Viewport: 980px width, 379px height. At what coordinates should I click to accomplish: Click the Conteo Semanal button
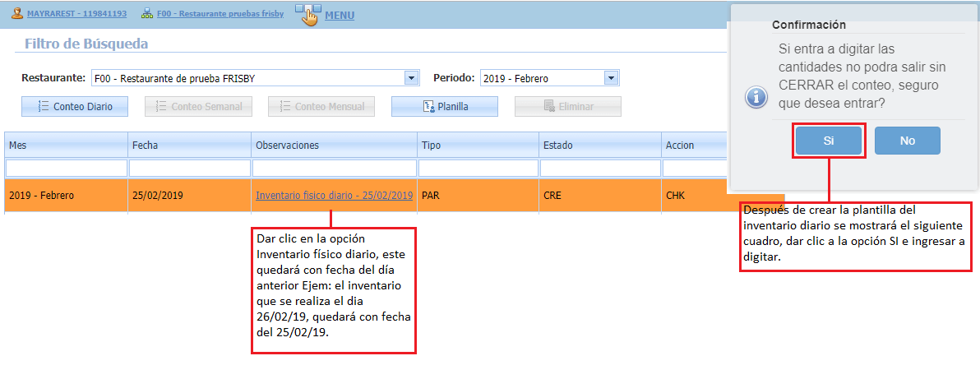(x=199, y=106)
